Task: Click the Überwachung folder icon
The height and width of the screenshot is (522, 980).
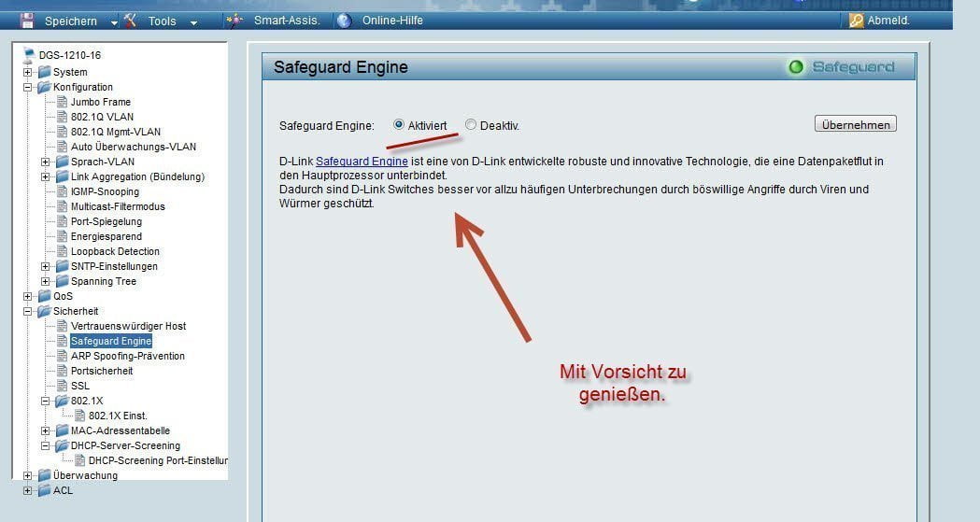Action: (44, 476)
